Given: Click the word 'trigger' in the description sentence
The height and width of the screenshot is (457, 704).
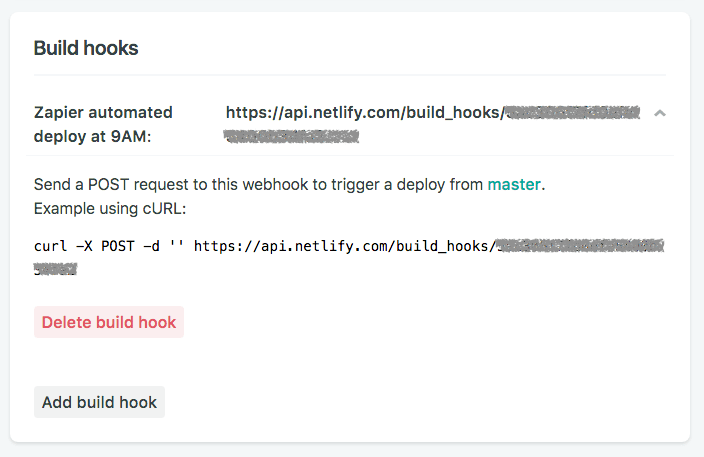Looking at the screenshot, I should point(355,185).
